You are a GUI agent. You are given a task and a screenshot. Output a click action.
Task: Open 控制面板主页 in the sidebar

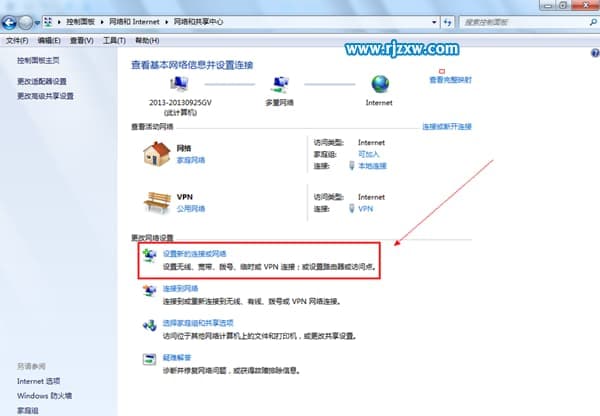tap(38, 60)
